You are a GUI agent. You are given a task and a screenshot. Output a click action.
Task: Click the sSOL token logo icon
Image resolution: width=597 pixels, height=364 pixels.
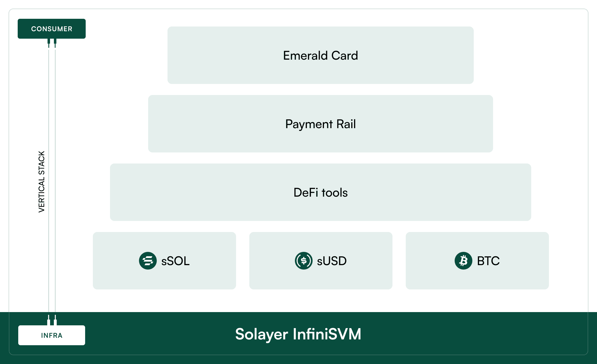coord(148,261)
